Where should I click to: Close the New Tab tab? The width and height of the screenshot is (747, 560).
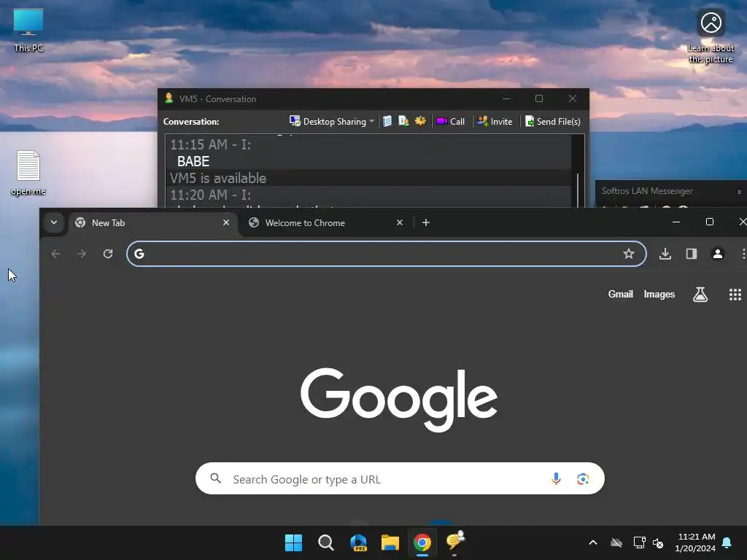[x=226, y=222]
